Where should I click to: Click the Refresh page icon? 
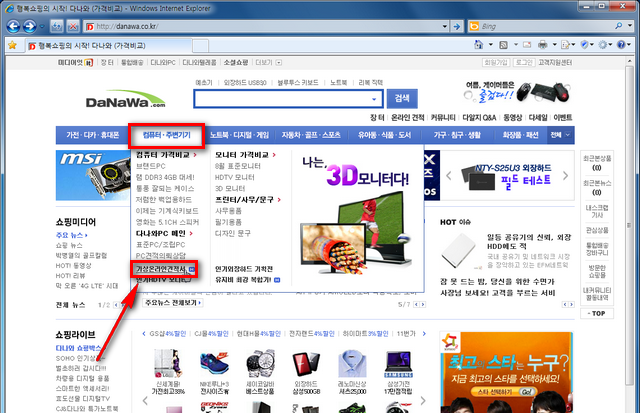point(56,27)
